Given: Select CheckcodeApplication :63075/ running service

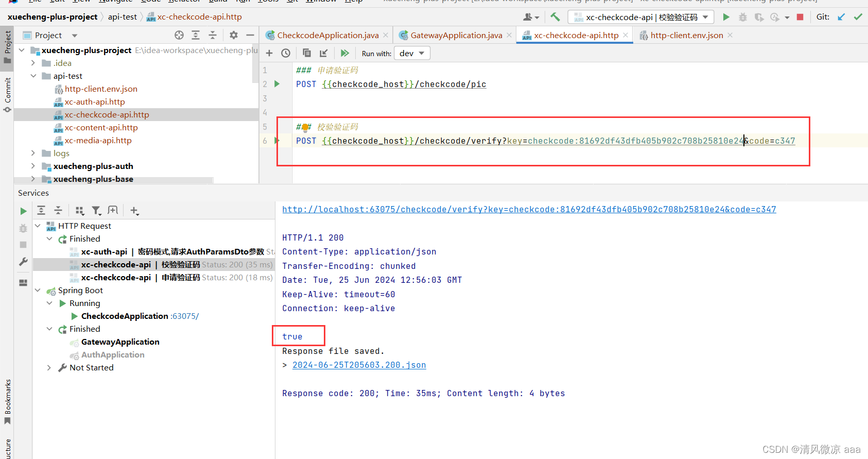Looking at the screenshot, I should [134, 316].
